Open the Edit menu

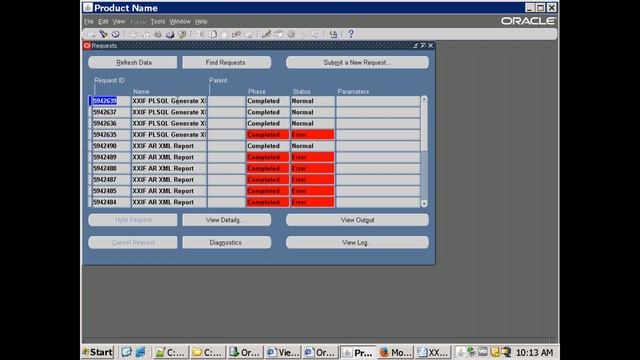103,22
